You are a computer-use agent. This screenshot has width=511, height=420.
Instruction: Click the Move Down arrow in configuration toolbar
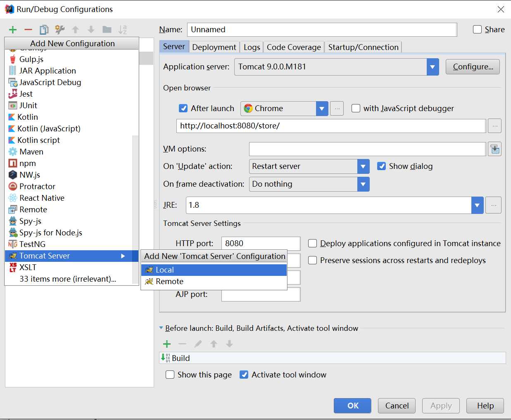[x=91, y=30]
